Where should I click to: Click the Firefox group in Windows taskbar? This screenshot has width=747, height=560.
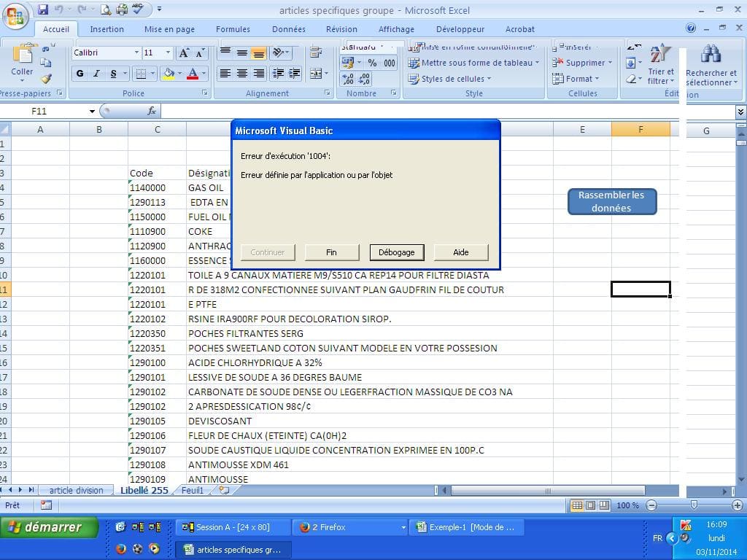click(349, 527)
